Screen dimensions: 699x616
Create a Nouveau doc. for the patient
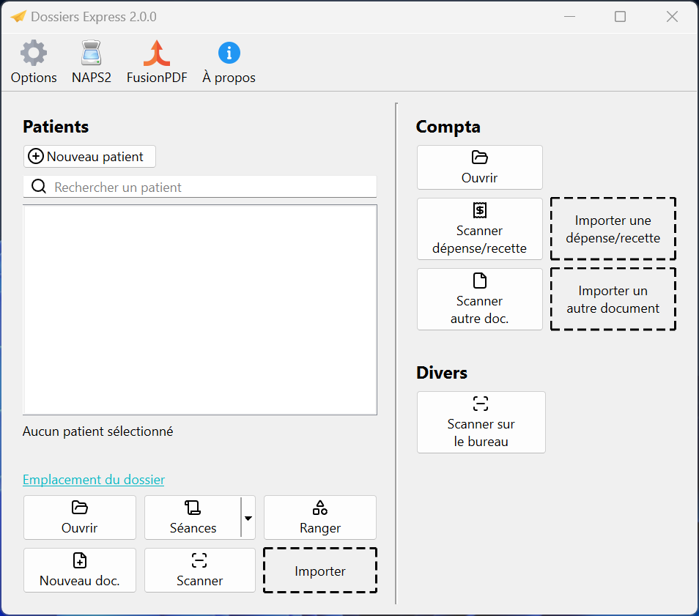click(80, 570)
